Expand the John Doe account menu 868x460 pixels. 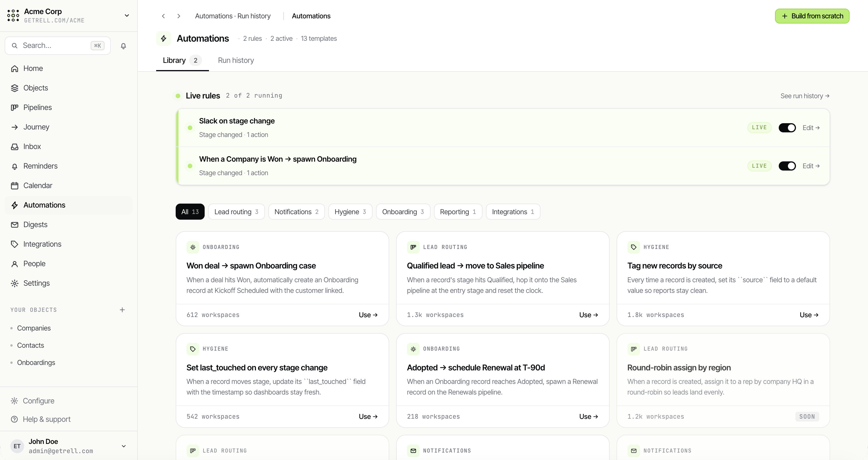(x=124, y=447)
